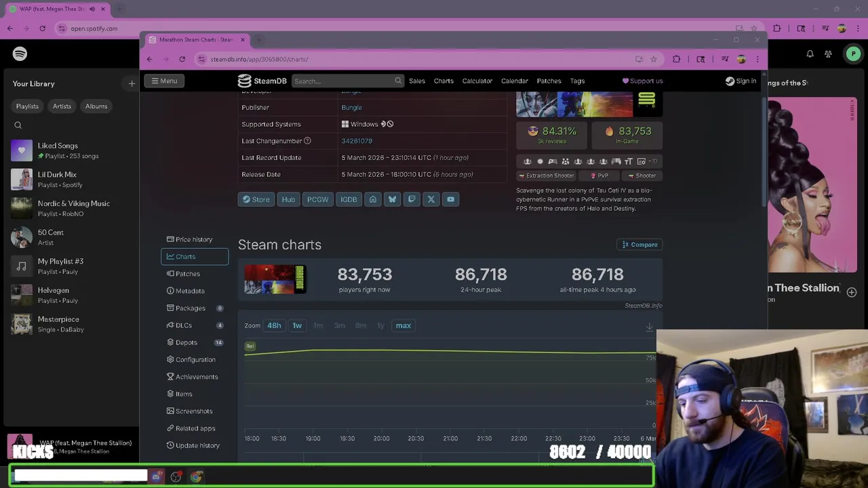
Task: Filter Spotify library by Playlists
Action: click(27, 106)
